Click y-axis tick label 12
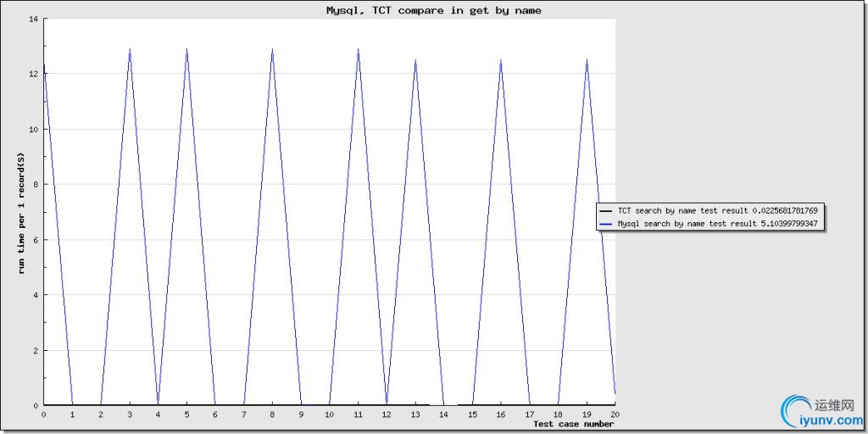This screenshot has height=434, width=868. pos(34,74)
